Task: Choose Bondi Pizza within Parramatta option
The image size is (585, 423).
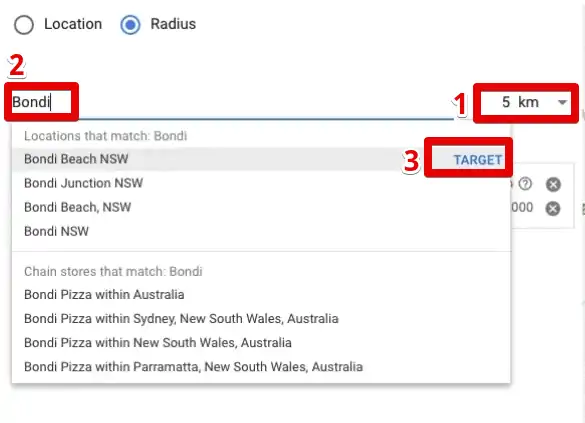Action: tap(193, 367)
